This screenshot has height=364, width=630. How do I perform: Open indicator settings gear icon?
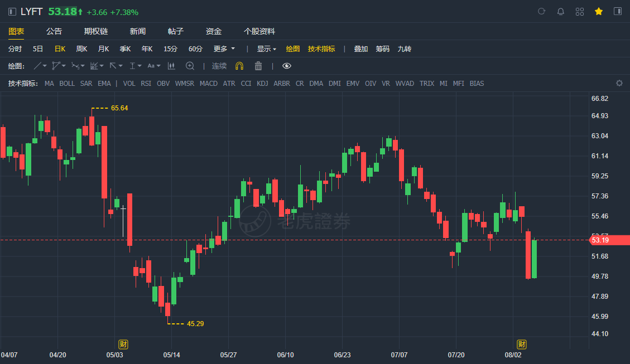[619, 83]
